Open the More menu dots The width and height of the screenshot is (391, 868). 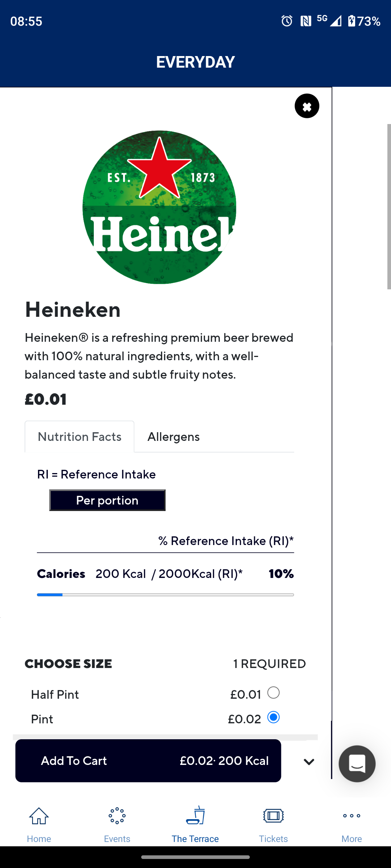pyautogui.click(x=352, y=816)
